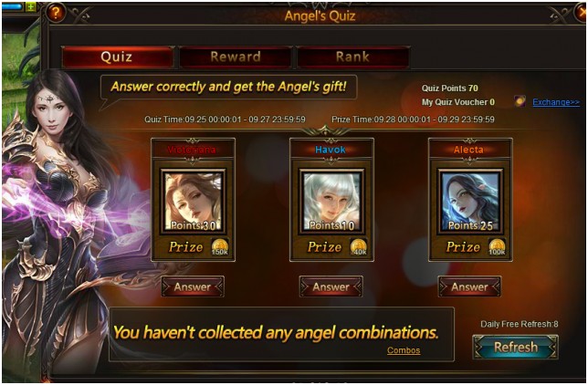Switch to the Quiz tab
This screenshot has height=385, width=588.
pos(118,57)
